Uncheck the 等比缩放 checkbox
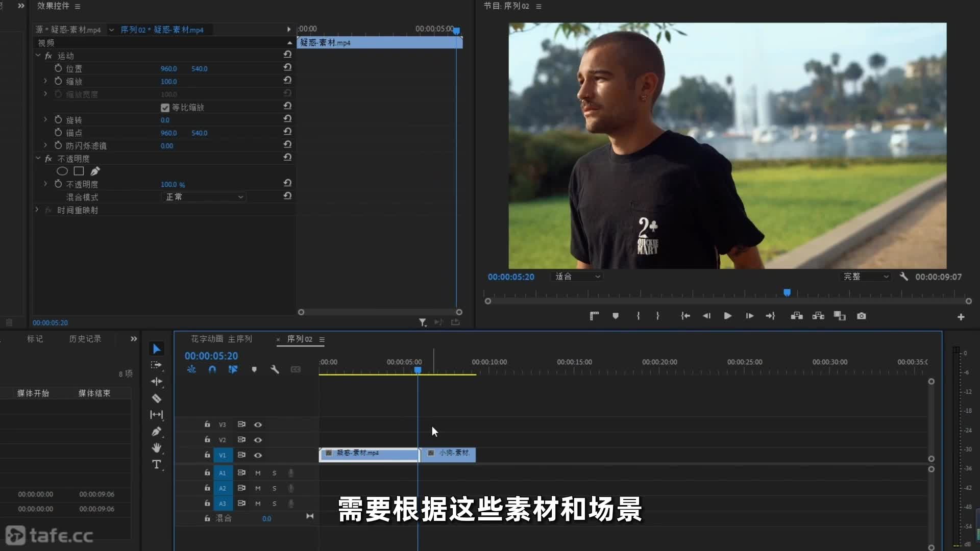980x551 pixels. pyautogui.click(x=165, y=108)
